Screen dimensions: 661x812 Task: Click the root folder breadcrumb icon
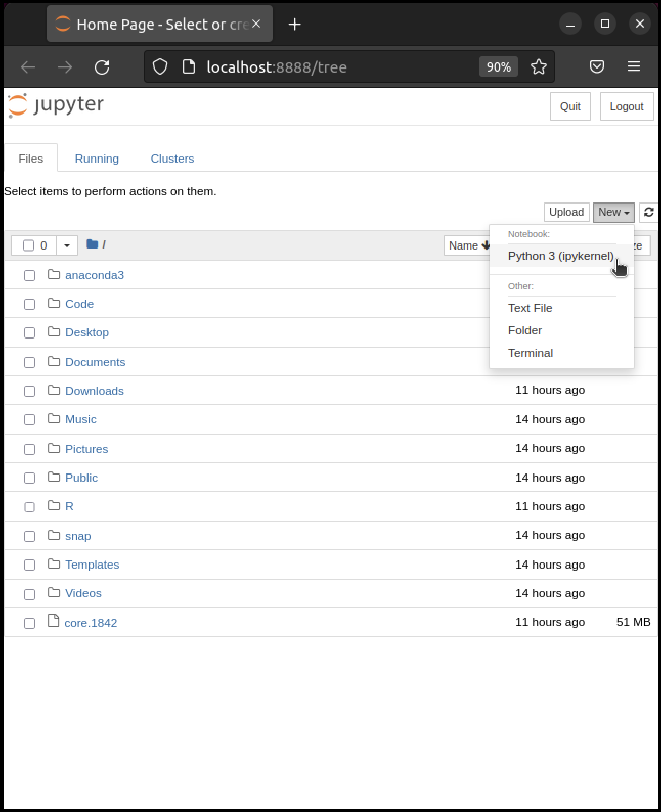[92, 244]
